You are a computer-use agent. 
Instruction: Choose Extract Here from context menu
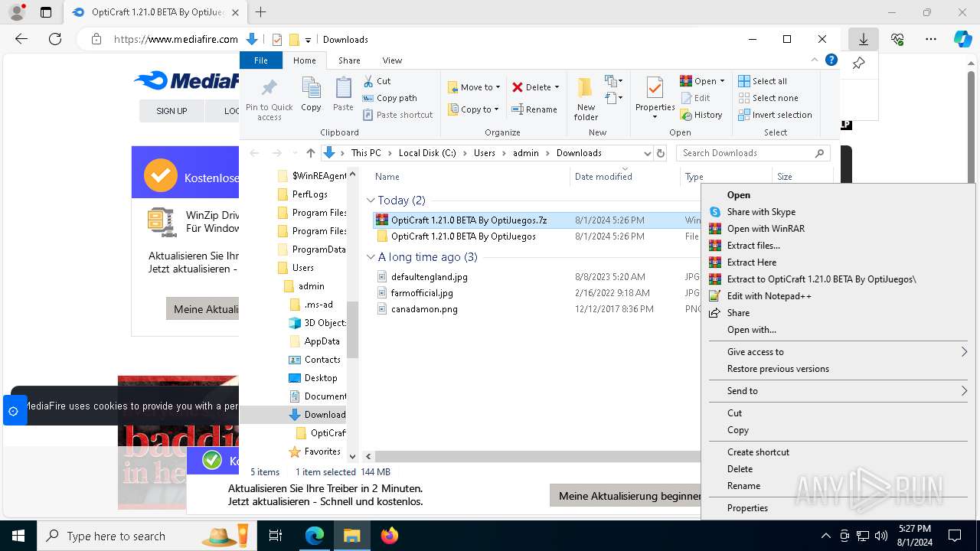838,262
